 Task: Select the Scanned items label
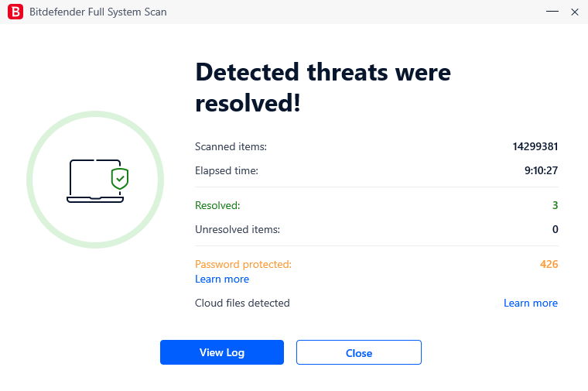(x=231, y=146)
